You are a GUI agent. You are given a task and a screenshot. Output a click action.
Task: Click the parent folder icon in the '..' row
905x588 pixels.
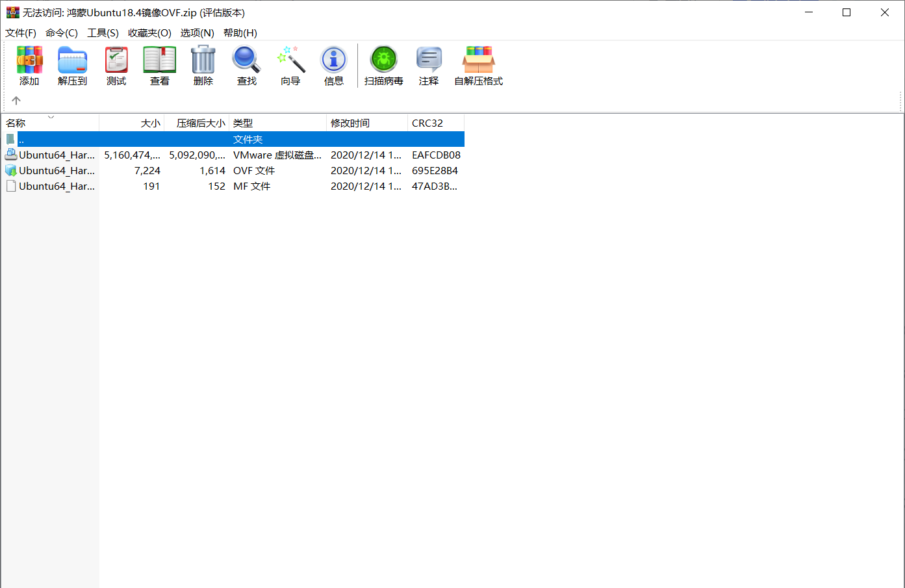point(10,139)
